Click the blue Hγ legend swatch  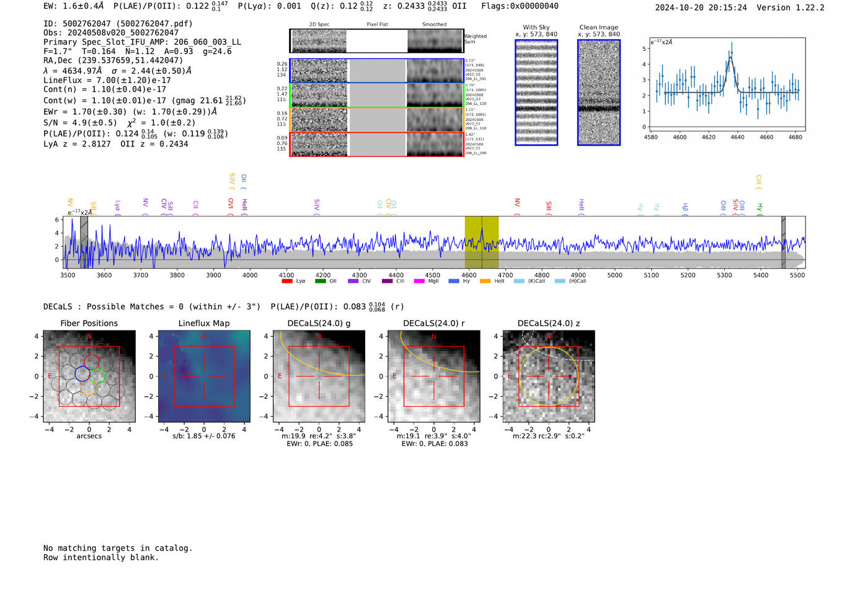pyautogui.click(x=454, y=281)
